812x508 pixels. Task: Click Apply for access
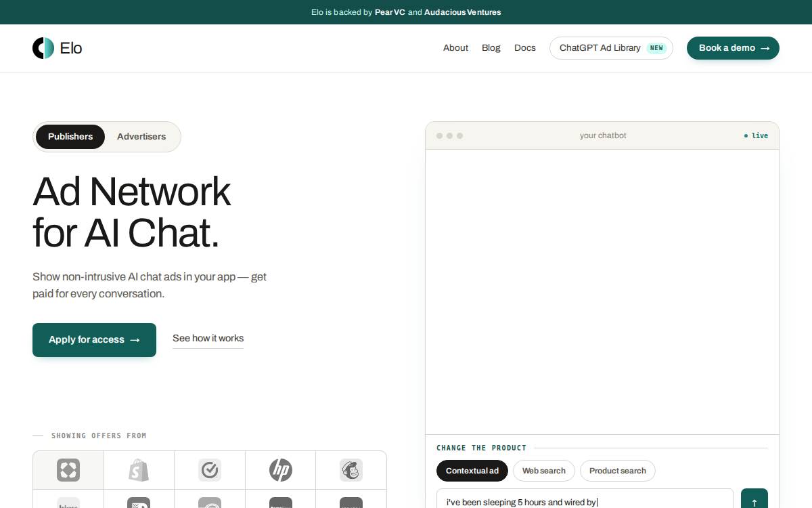pyautogui.click(x=94, y=340)
